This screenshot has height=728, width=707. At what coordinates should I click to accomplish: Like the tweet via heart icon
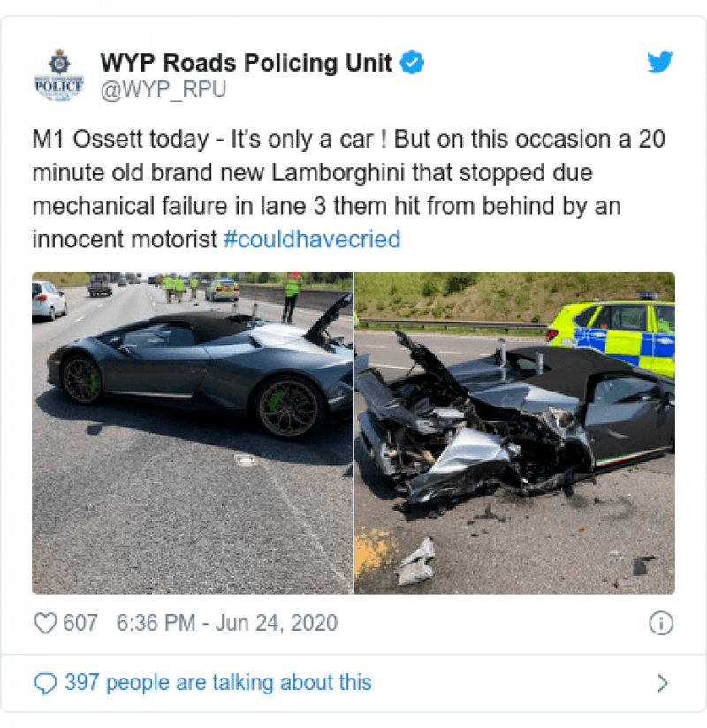pos(45,623)
